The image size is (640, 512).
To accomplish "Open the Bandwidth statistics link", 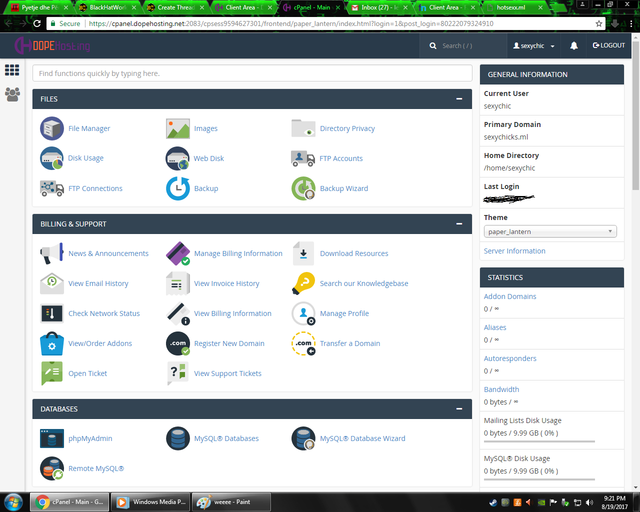I will [501, 390].
